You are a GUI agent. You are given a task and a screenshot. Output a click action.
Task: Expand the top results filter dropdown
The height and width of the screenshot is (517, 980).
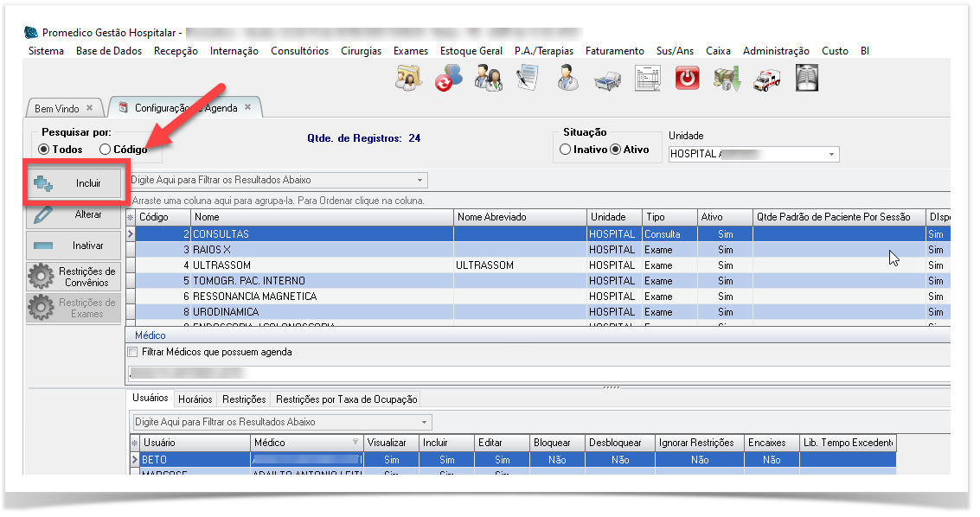click(x=420, y=181)
